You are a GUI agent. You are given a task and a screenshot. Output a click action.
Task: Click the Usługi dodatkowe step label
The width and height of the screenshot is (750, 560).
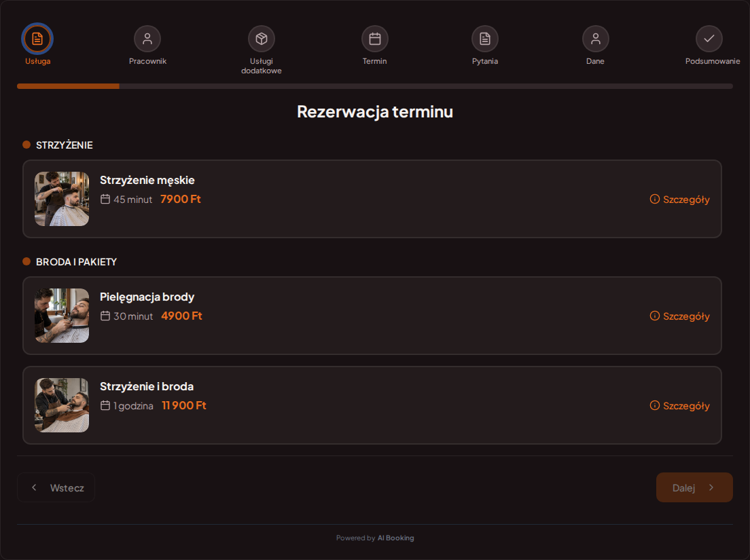tap(261, 66)
